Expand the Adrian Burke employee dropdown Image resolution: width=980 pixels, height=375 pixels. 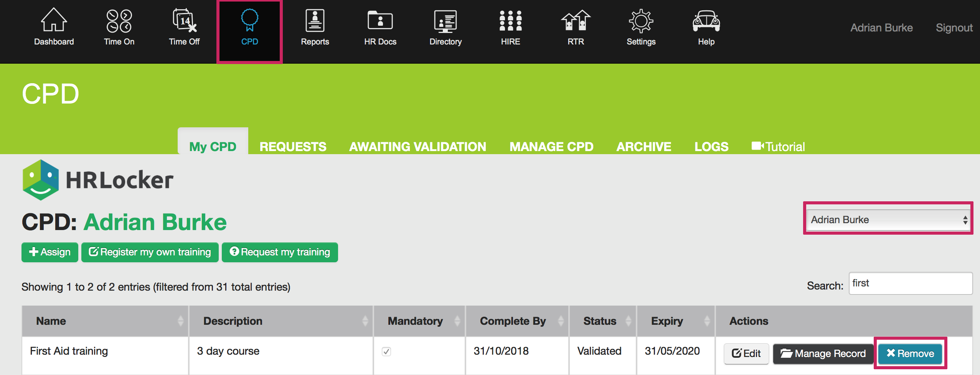(x=888, y=220)
